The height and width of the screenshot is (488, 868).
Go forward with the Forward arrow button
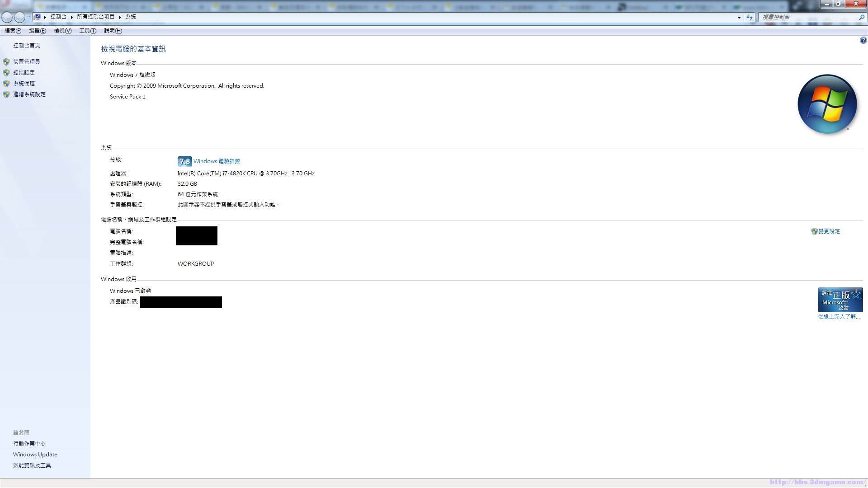(19, 17)
